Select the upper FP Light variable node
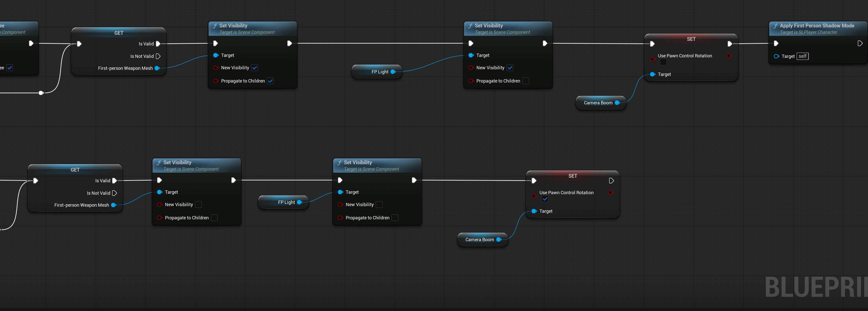The height and width of the screenshot is (311, 868). (377, 72)
